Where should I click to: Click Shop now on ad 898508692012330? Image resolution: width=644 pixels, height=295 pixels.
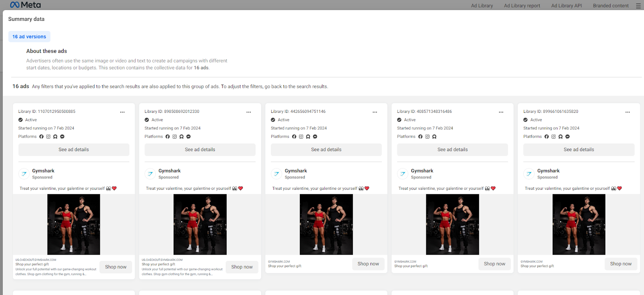pyautogui.click(x=242, y=267)
